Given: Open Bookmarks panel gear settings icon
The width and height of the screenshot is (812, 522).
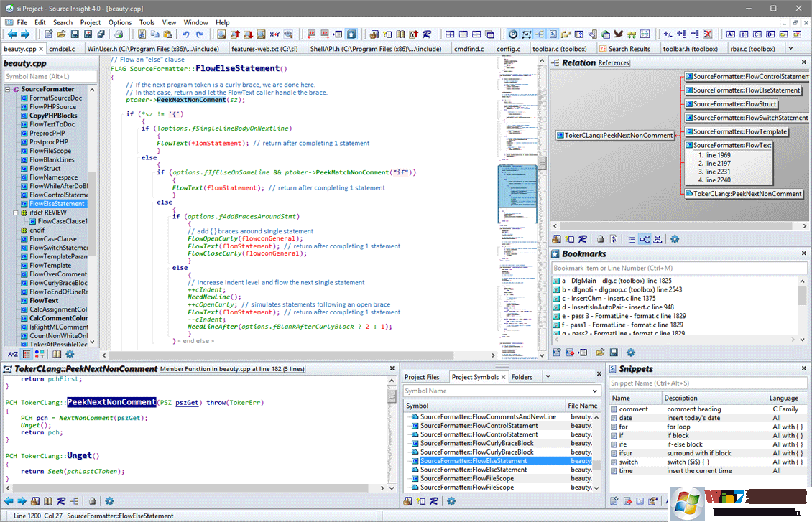Looking at the screenshot, I should (x=630, y=353).
